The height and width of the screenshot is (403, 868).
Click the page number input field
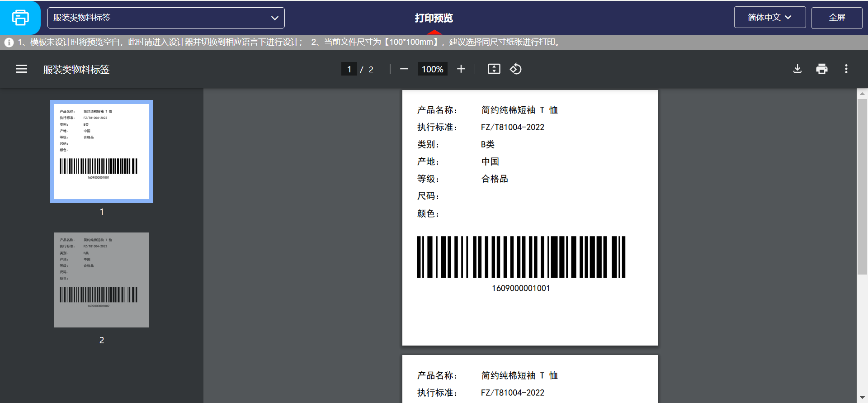click(x=349, y=69)
